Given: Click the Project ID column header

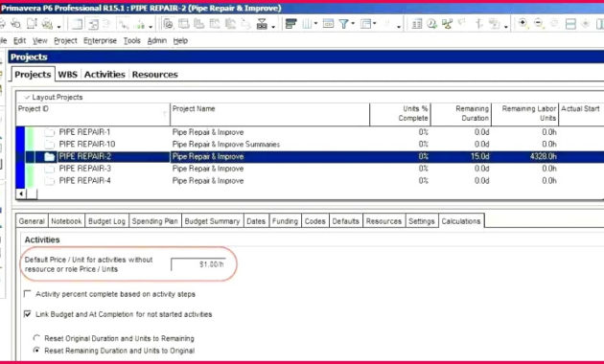Looking at the screenshot, I should [x=93, y=114].
